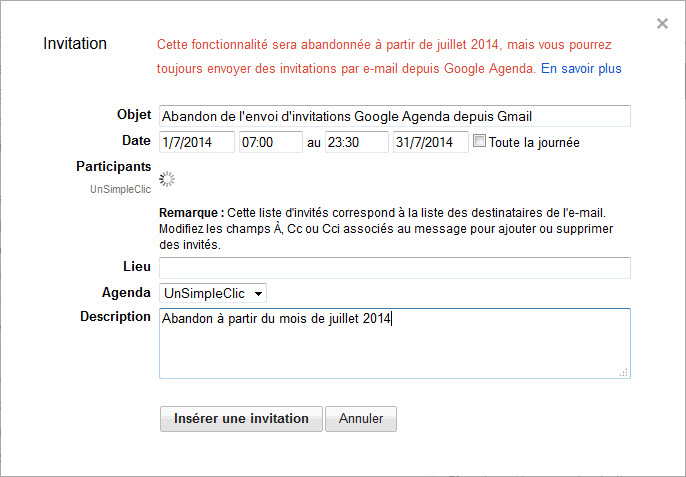Select the 'UnSimpleClic' participant text
Screen dimensions: 686x477
click(120, 189)
